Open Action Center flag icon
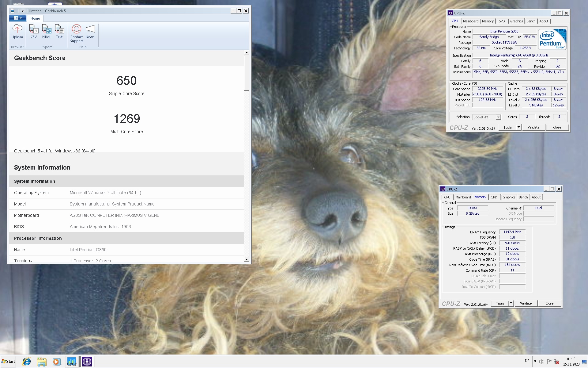The width and height of the screenshot is (588, 368). point(549,362)
